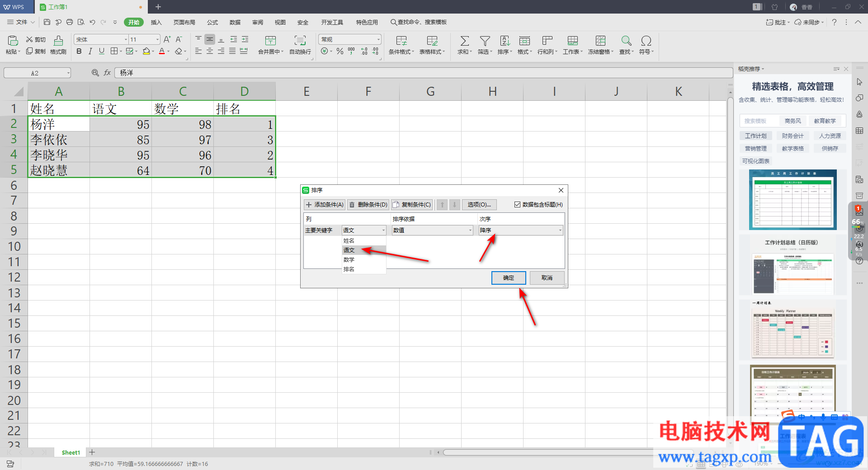Click the 商务风 template tag

click(793, 121)
